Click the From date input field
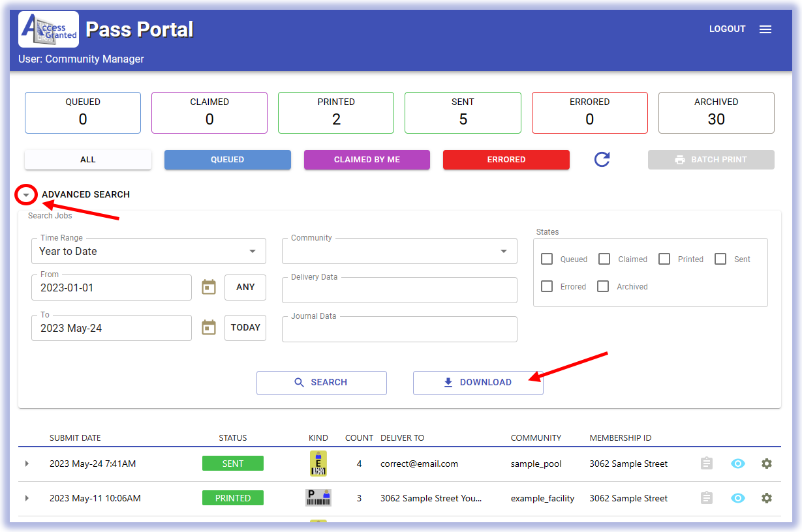802x532 pixels. [x=112, y=288]
